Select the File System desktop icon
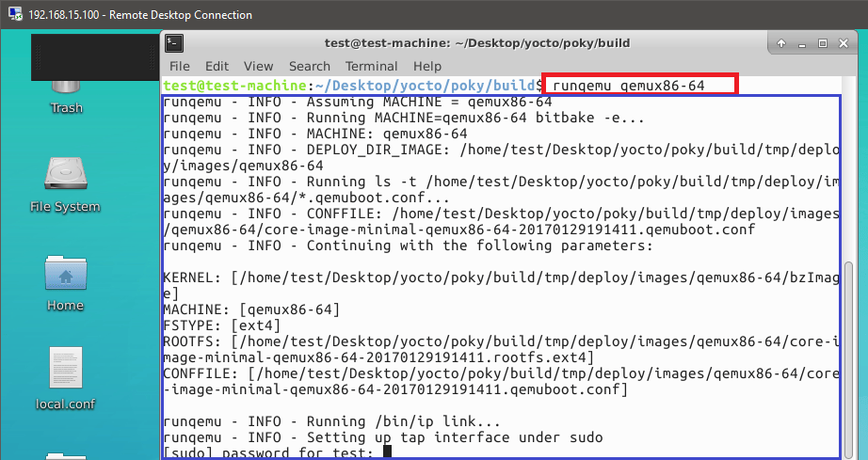868x460 pixels. (65, 177)
